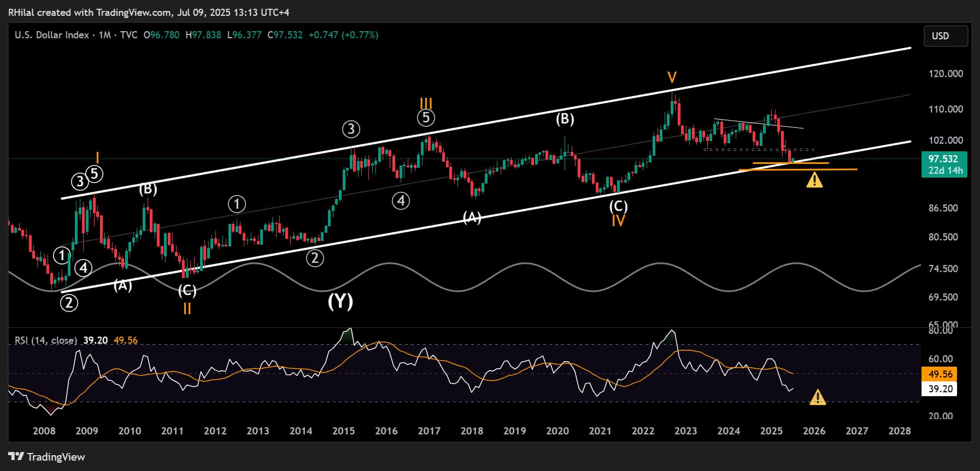Image resolution: width=980 pixels, height=471 pixels.
Task: Click the 2026 label on time axis
Action: point(814,431)
